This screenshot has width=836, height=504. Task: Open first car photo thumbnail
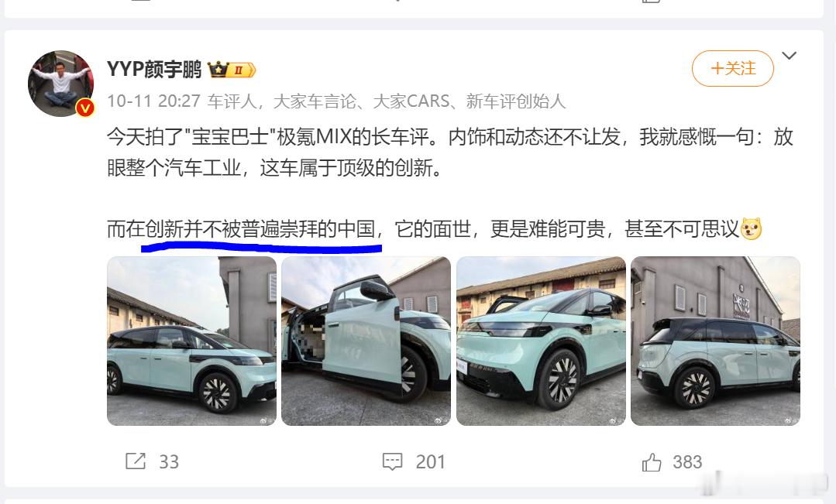coord(192,341)
